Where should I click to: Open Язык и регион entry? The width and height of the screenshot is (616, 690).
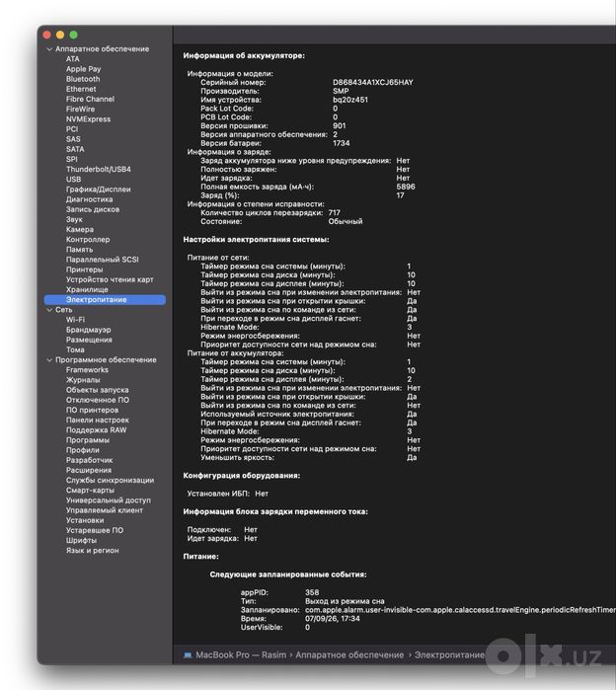(x=92, y=551)
